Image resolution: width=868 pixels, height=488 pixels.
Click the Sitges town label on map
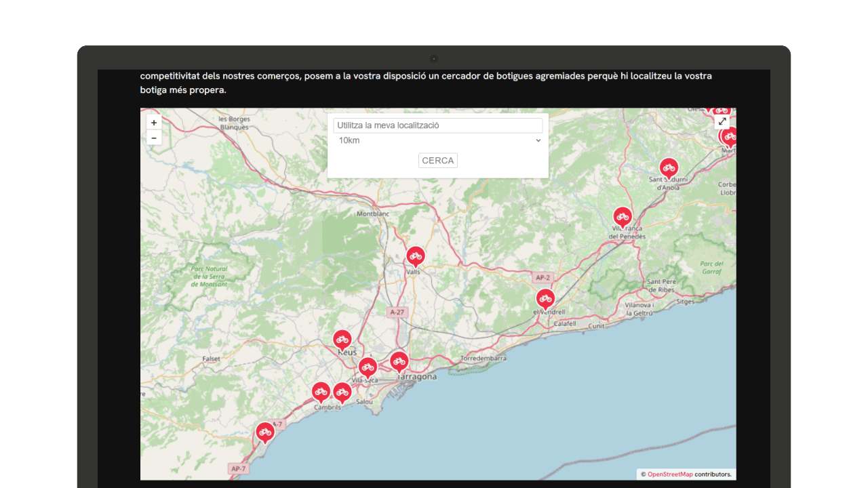point(686,302)
